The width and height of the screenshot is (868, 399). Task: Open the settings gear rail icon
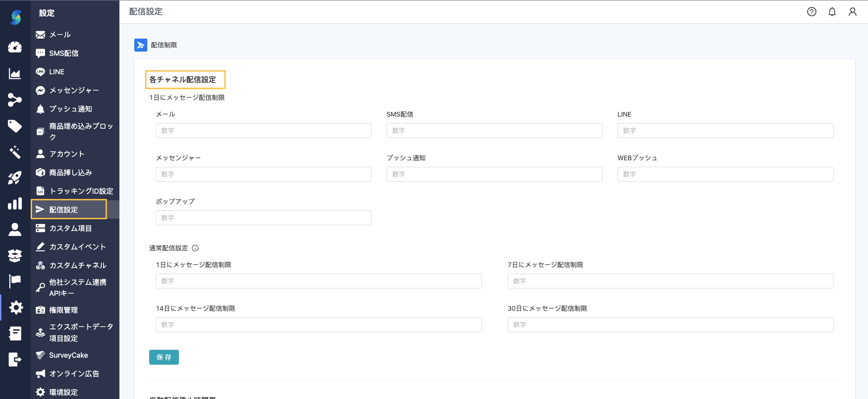16,307
